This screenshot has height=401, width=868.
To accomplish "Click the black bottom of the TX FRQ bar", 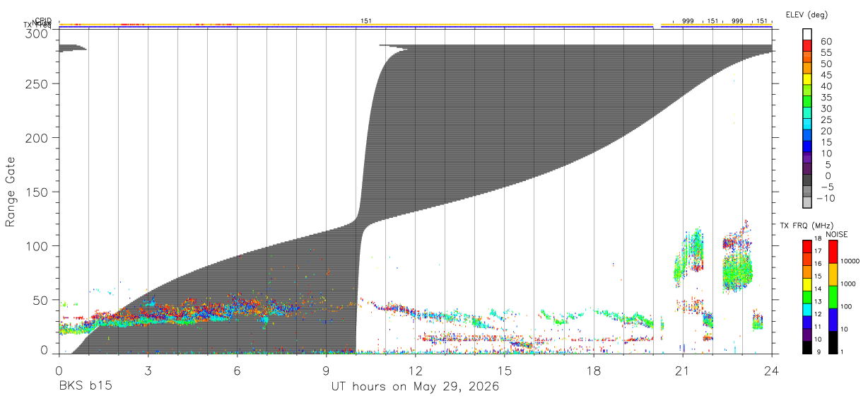I will click(807, 348).
